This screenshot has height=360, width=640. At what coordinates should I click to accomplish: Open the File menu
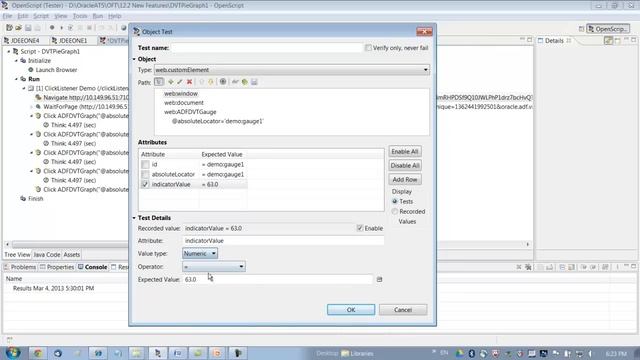point(7,16)
